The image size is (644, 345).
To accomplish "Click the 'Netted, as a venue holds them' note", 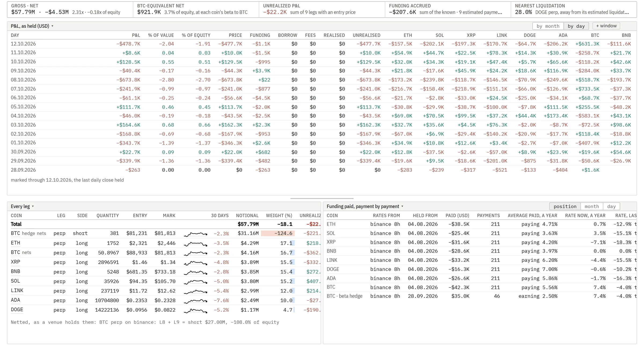I will (145, 322).
